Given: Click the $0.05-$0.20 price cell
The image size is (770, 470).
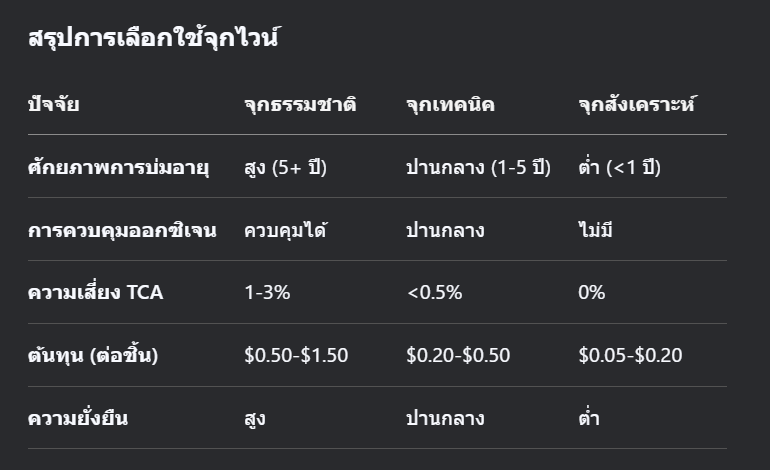Looking at the screenshot, I should click(630, 355).
